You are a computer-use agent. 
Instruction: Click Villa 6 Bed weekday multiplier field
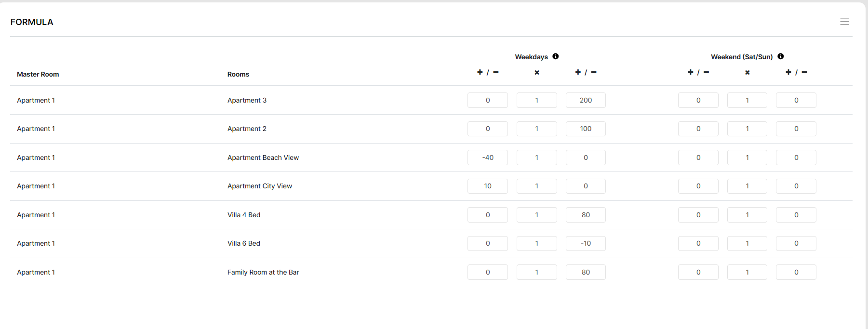(x=537, y=243)
